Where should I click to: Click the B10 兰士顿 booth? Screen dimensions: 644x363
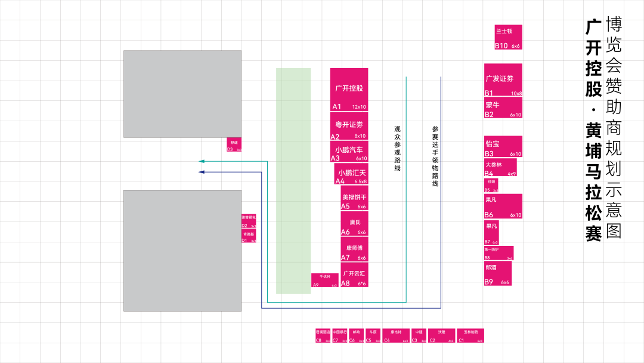(508, 37)
